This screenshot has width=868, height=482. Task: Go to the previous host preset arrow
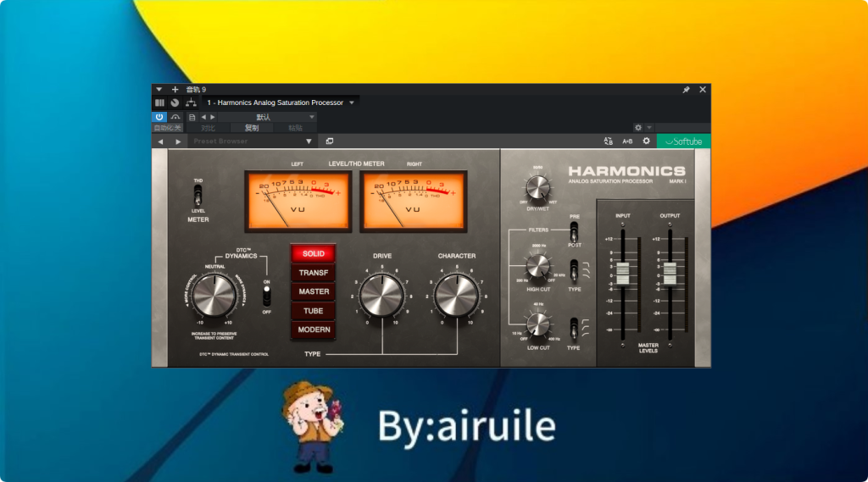(203, 117)
